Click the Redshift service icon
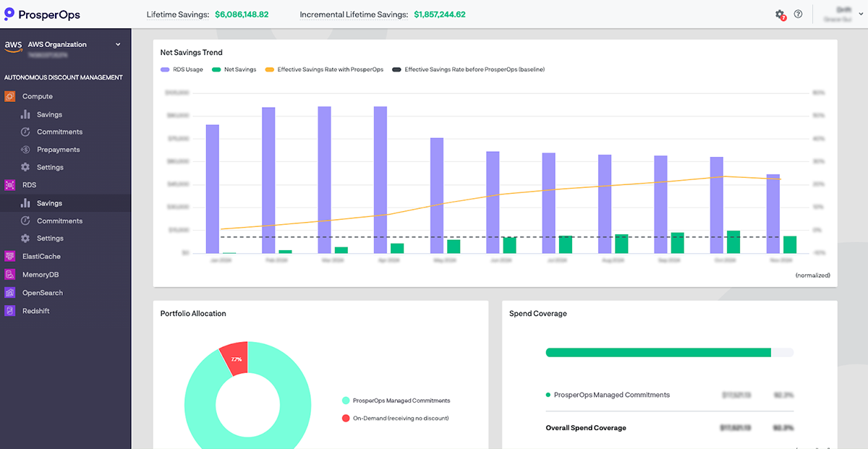 pos(10,311)
